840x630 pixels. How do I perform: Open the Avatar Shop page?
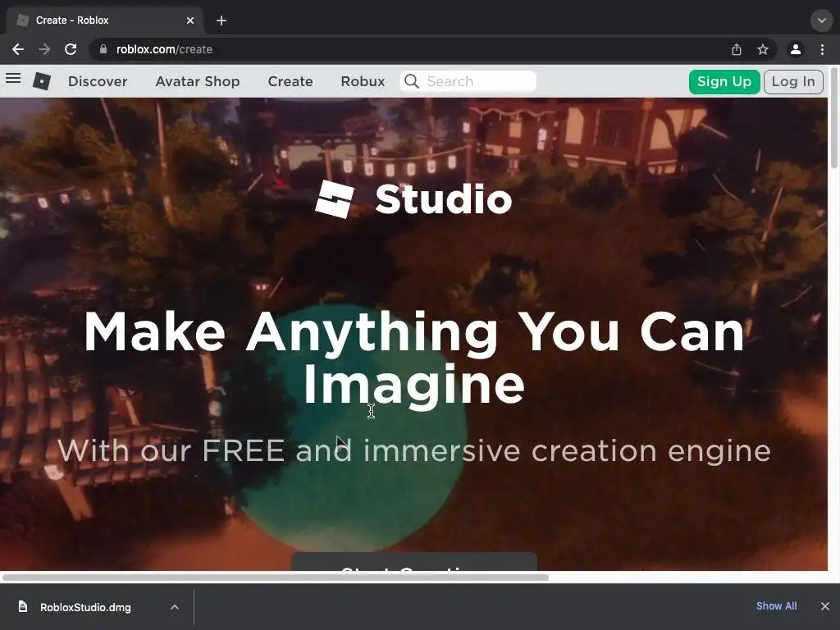(198, 81)
